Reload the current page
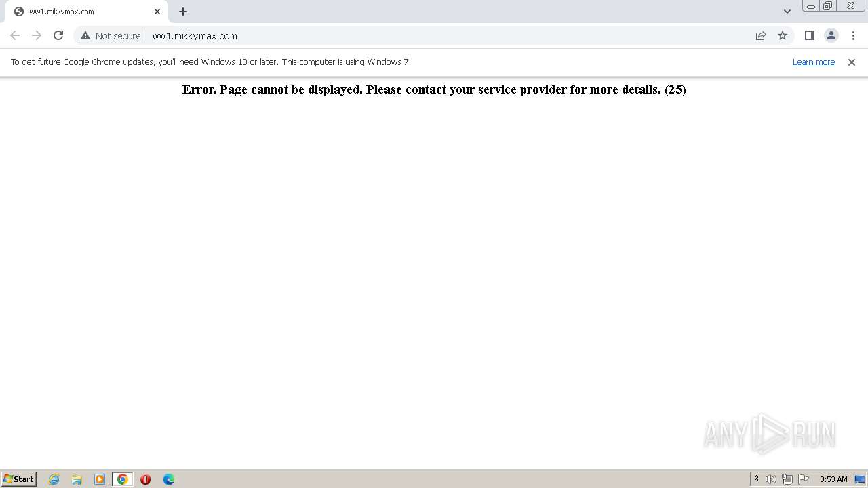This screenshot has width=868, height=488. [x=58, y=35]
